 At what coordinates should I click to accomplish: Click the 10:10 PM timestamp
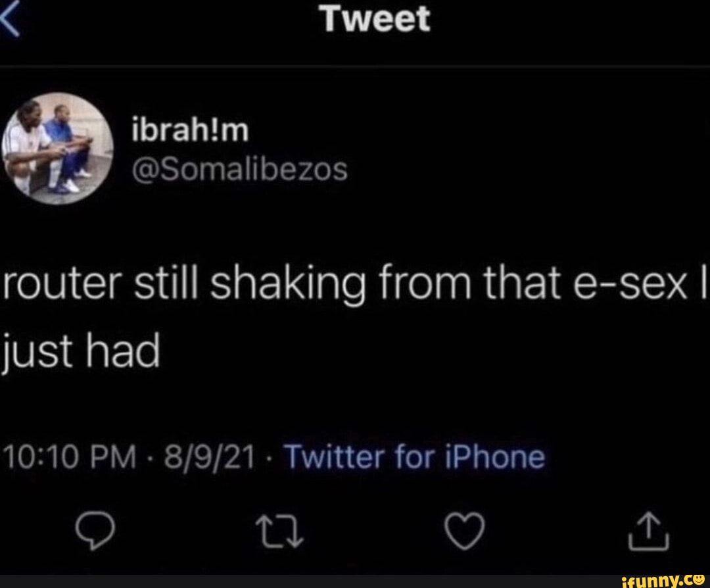(69, 456)
